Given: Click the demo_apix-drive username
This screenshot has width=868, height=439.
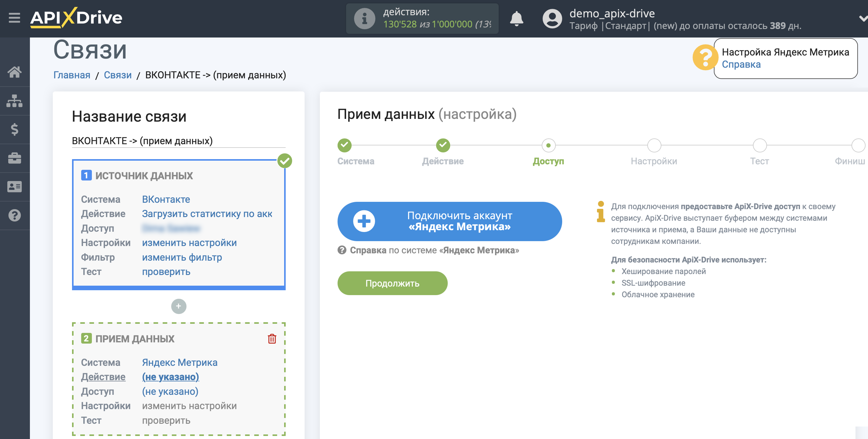Looking at the screenshot, I should (612, 13).
